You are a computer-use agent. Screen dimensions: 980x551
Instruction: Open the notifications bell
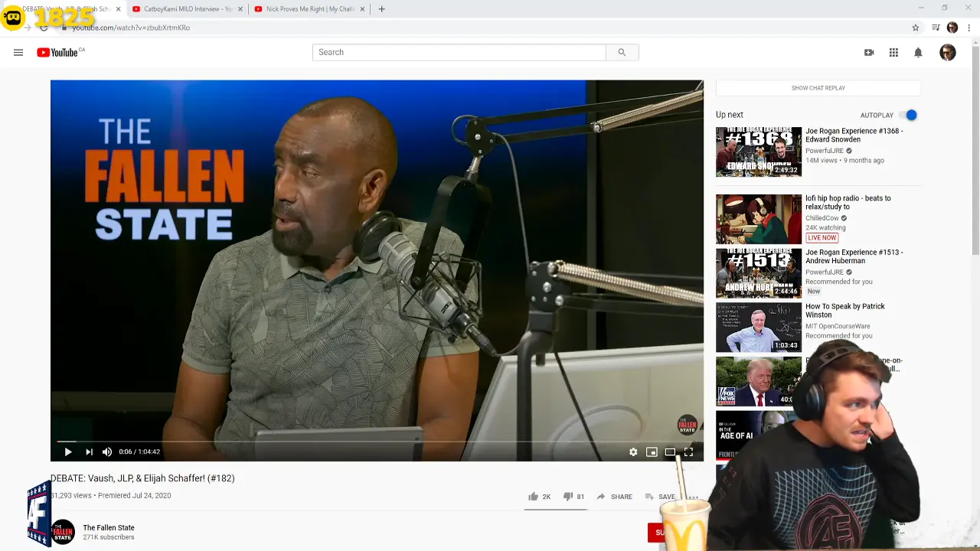coord(918,52)
